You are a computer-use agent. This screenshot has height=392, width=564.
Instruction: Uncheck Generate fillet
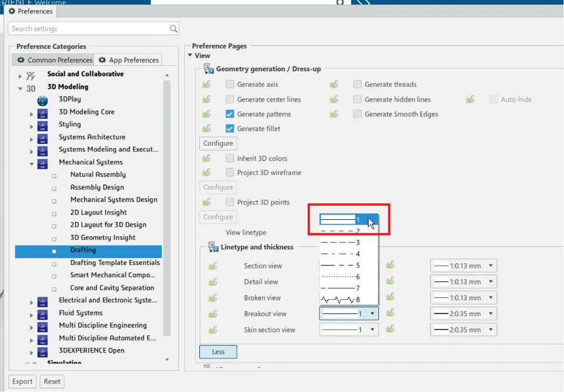pyautogui.click(x=230, y=128)
